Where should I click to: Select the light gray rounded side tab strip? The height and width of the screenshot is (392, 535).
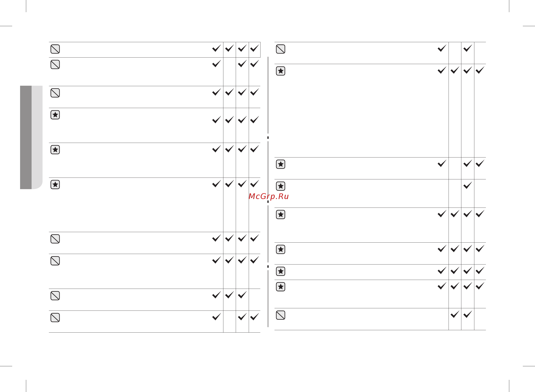tap(37, 137)
